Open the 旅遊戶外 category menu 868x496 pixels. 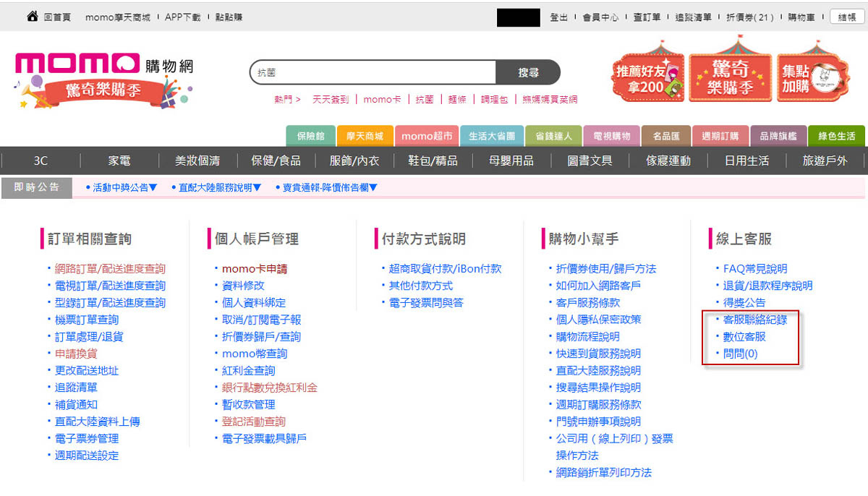(825, 161)
